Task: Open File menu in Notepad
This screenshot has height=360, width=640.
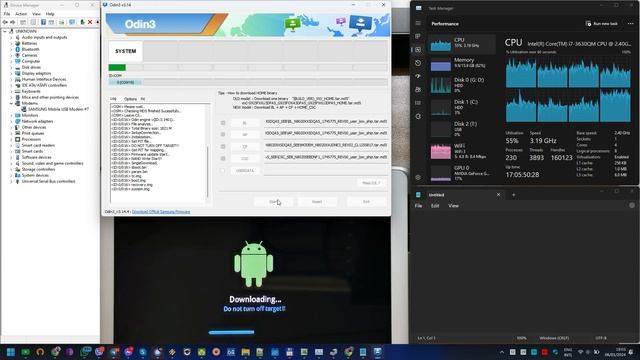Action: click(x=418, y=206)
